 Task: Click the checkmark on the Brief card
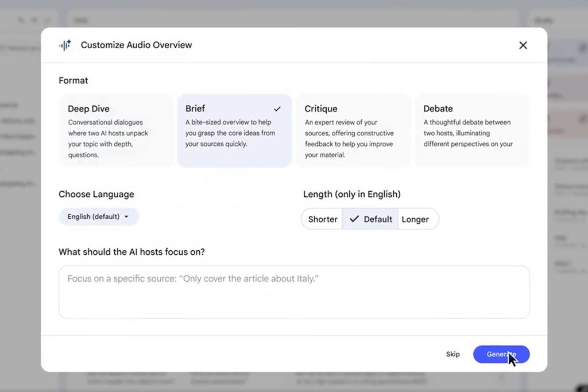click(x=277, y=108)
